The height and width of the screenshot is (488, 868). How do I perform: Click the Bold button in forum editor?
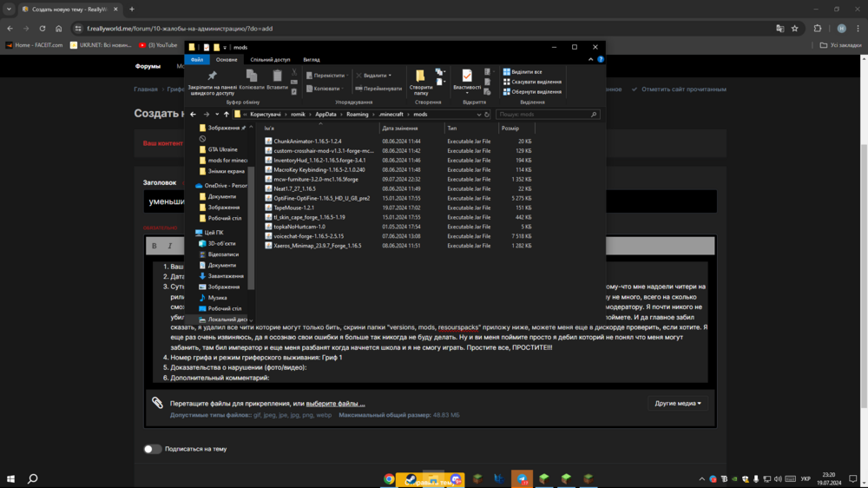(x=155, y=246)
